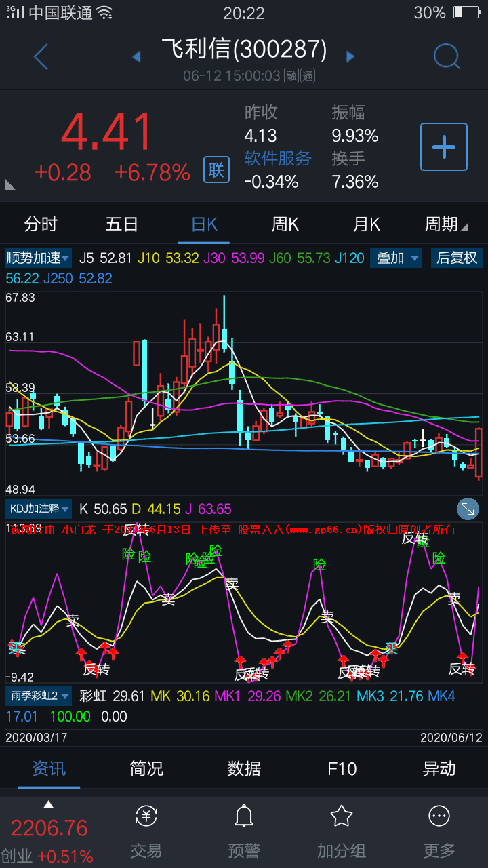This screenshot has height=868, width=488.
Task: Tap 昨收 previous close 4.13
Action: point(260,135)
